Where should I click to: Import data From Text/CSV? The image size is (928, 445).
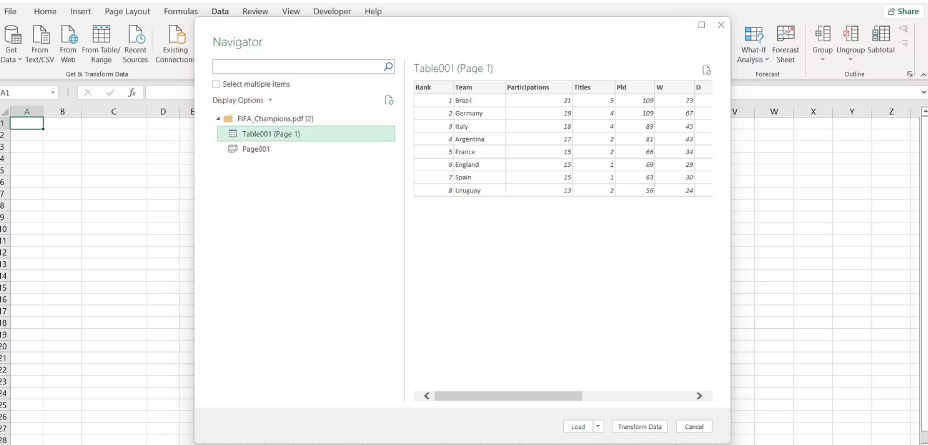[40, 44]
